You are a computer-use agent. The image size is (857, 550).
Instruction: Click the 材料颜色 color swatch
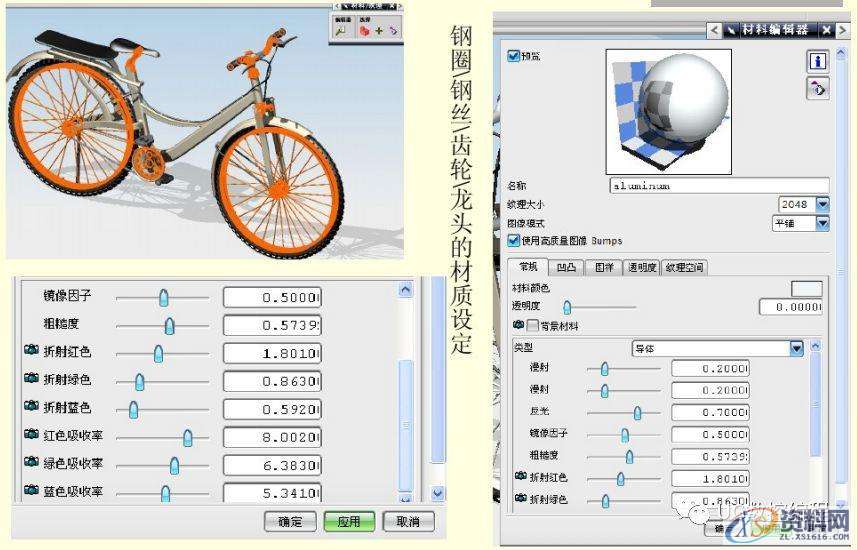tap(806, 289)
